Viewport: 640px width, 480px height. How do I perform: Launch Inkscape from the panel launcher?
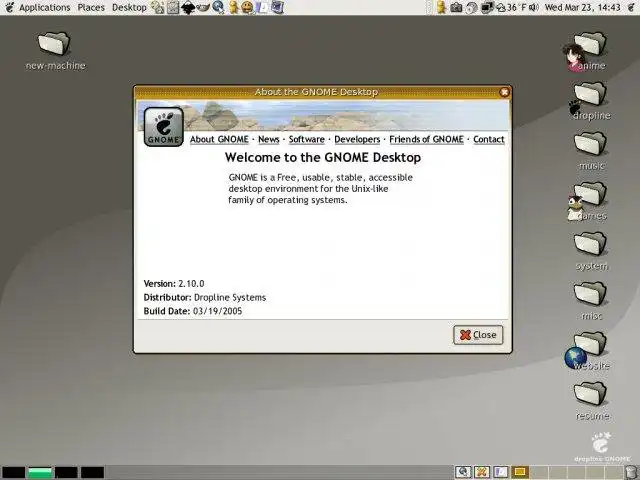coord(187,7)
